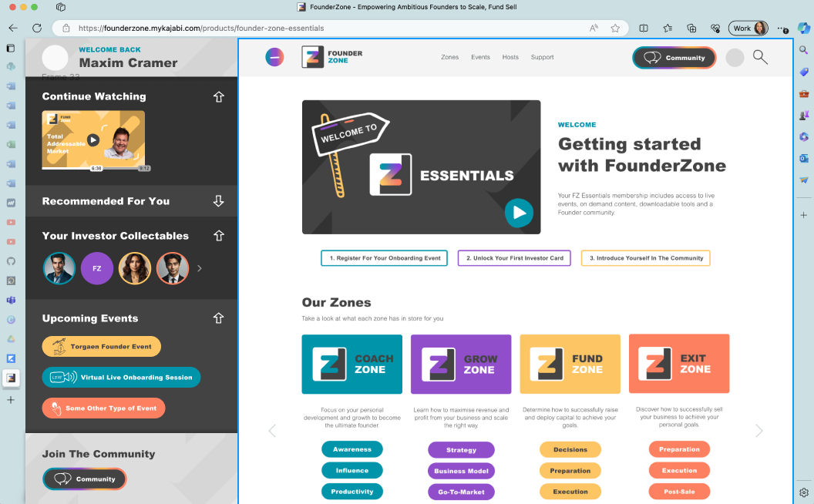The width and height of the screenshot is (814, 504).
Task: Open Read Aloud in address bar
Action: coord(594,28)
